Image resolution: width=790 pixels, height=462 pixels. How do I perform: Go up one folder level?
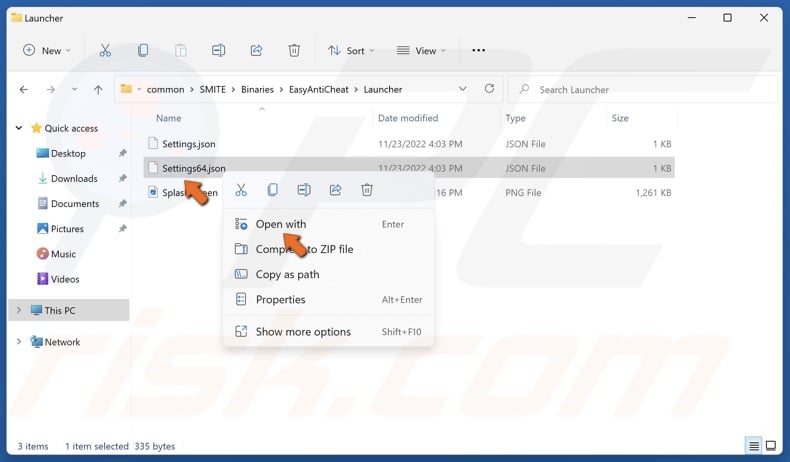[98, 90]
